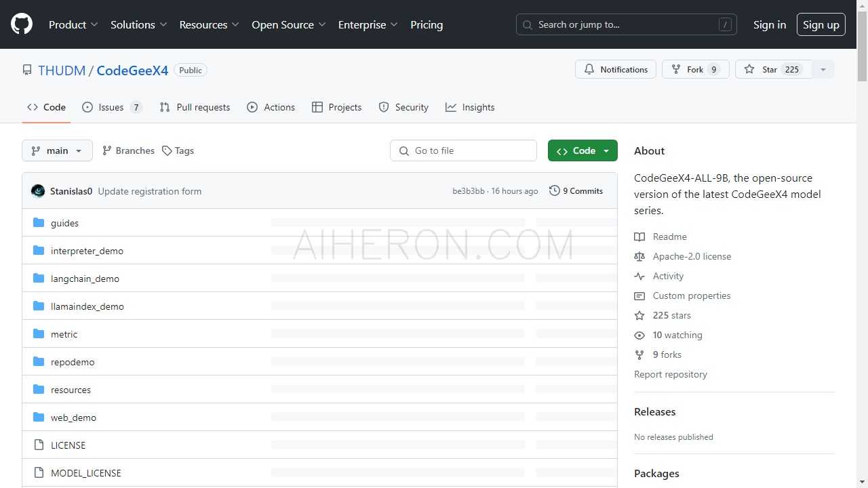Viewport: 868px width, 488px height.
Task: Open the Packages section heading
Action: pyautogui.click(x=656, y=473)
